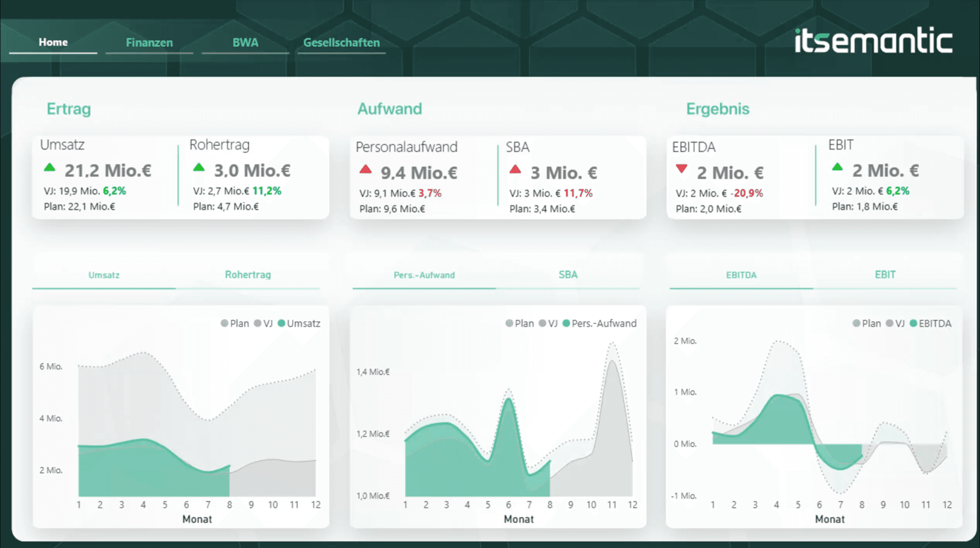Select the Umsatz chart tab
The width and height of the screenshot is (980, 548).
tap(104, 275)
